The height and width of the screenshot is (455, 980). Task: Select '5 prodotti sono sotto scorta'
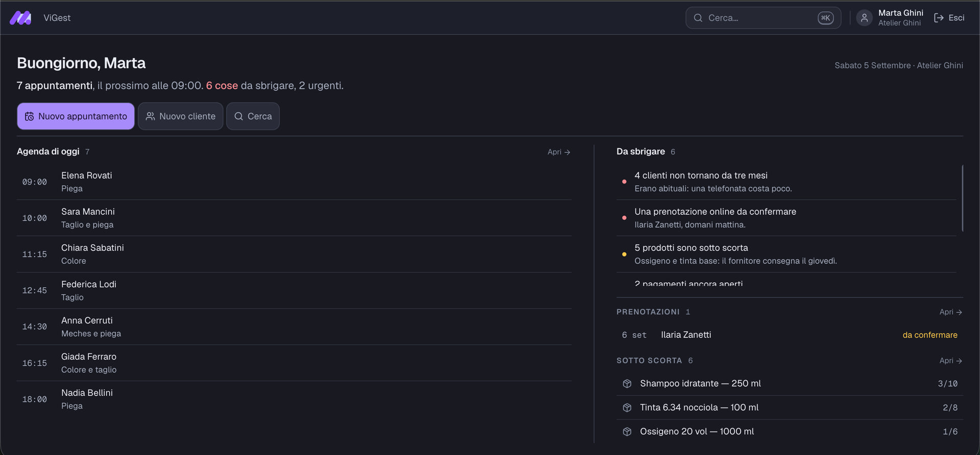pyautogui.click(x=787, y=254)
